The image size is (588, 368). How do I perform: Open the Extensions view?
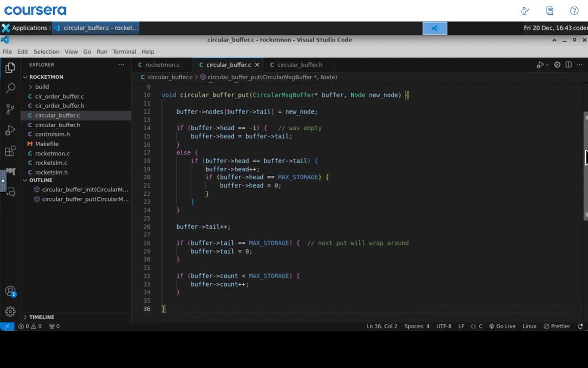click(10, 151)
